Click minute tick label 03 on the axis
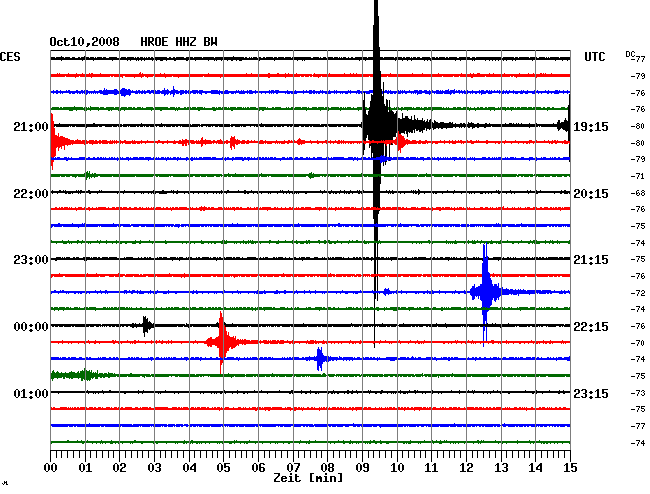 [x=154, y=468]
